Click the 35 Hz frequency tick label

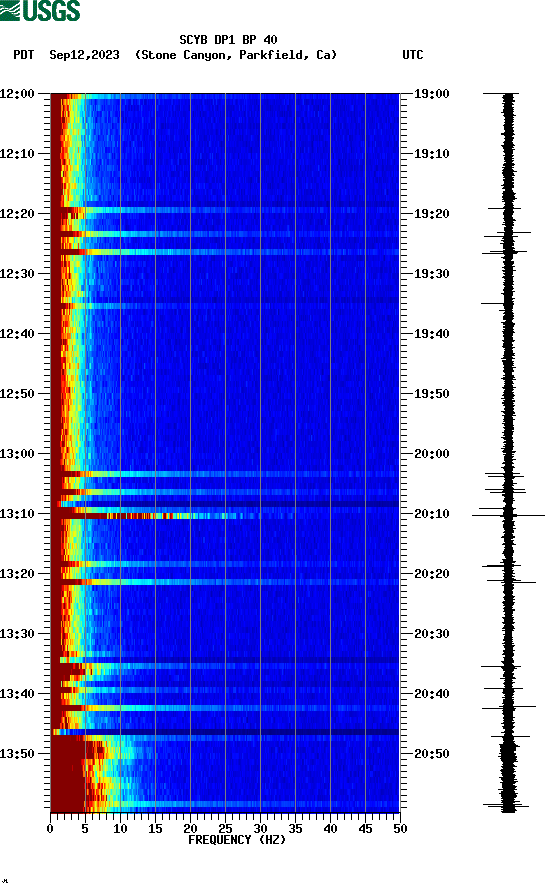295,829
